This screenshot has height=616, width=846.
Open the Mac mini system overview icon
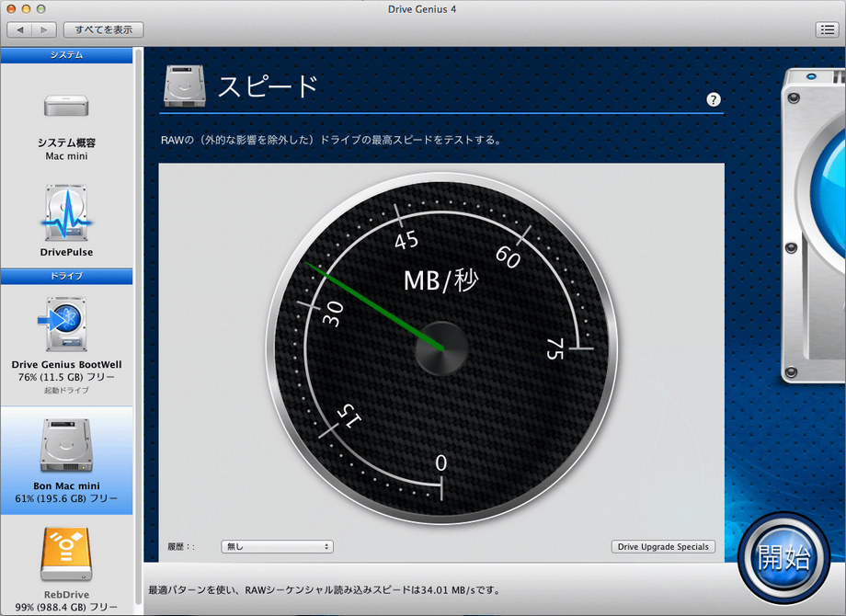point(66,105)
